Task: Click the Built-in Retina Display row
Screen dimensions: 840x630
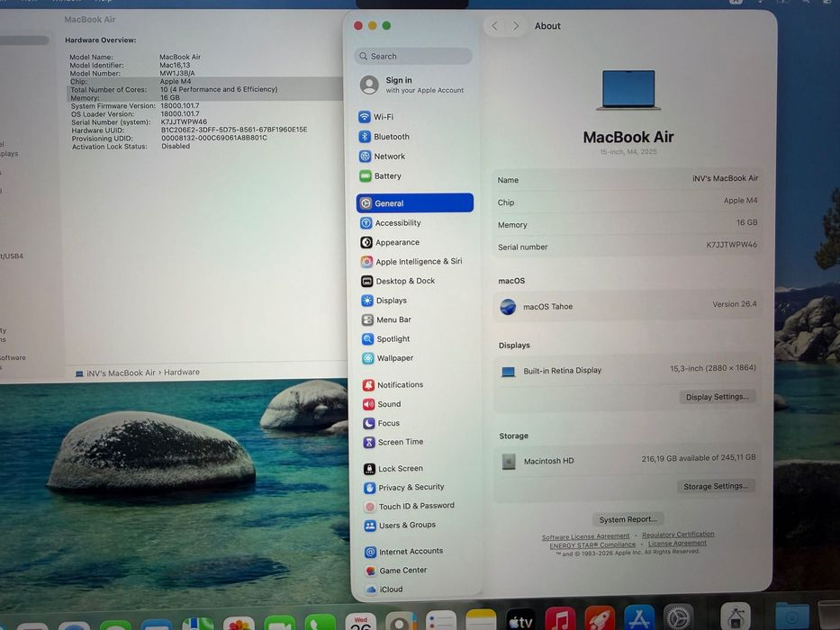Action: point(628,370)
